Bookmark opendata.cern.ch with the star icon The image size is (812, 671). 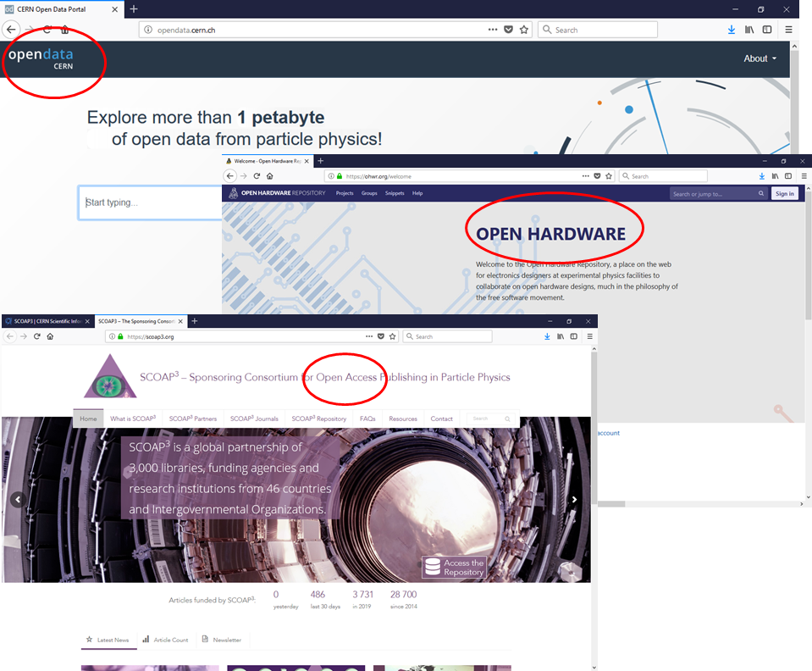pyautogui.click(x=524, y=30)
